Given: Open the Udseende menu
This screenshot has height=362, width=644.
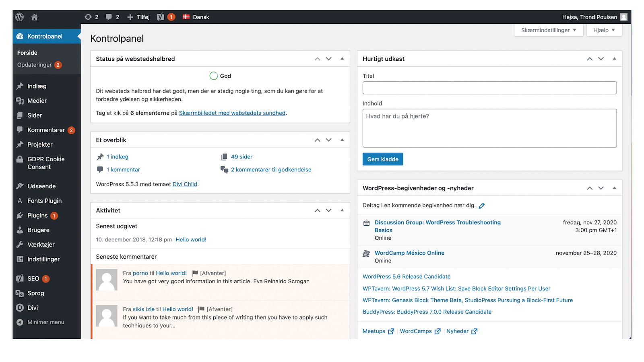Looking at the screenshot, I should 41,186.
